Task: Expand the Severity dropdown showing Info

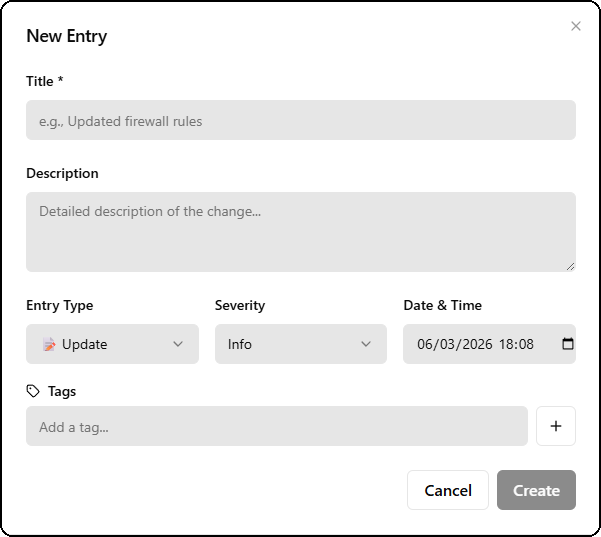Action: click(300, 344)
